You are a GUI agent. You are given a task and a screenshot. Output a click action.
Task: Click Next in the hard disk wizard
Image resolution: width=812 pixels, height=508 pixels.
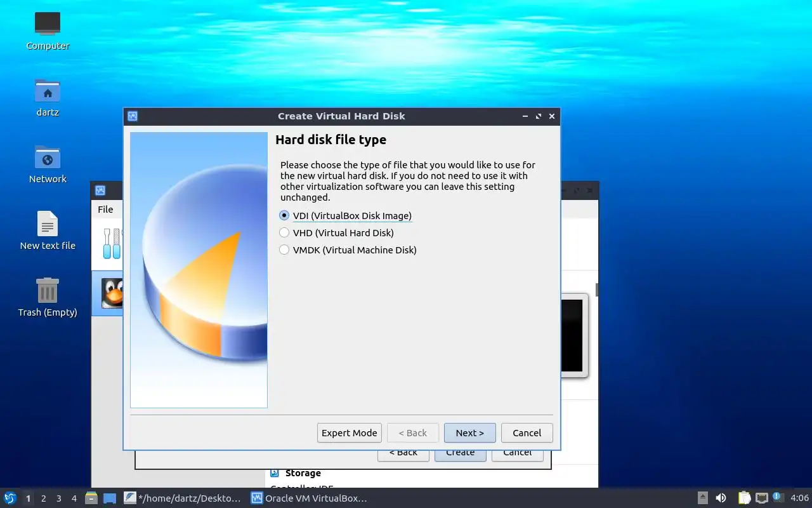tap(470, 433)
